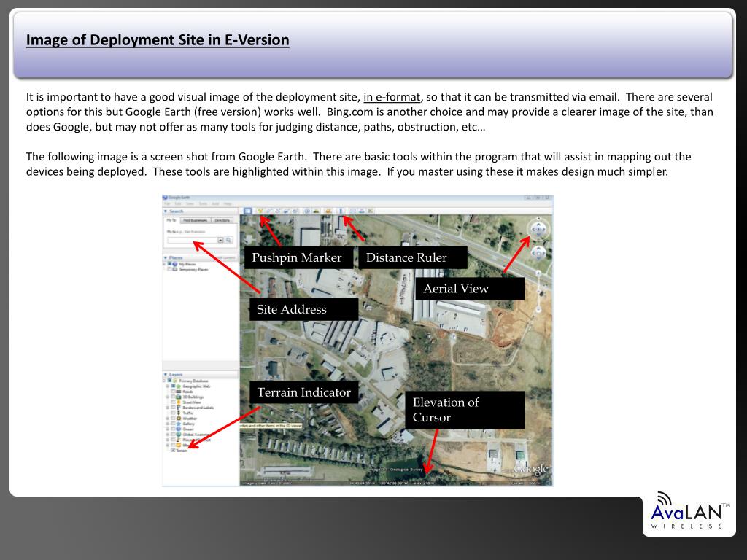Click the Print toolbar icon

[362, 211]
